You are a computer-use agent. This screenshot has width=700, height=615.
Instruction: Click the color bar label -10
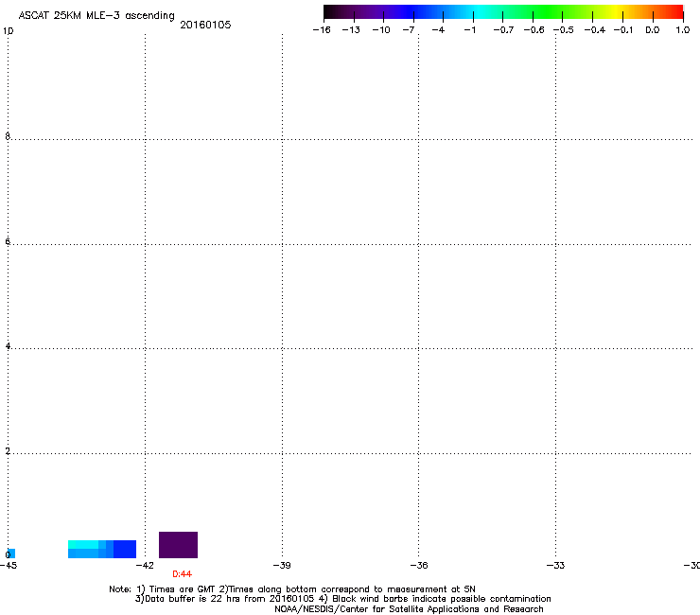381,30
